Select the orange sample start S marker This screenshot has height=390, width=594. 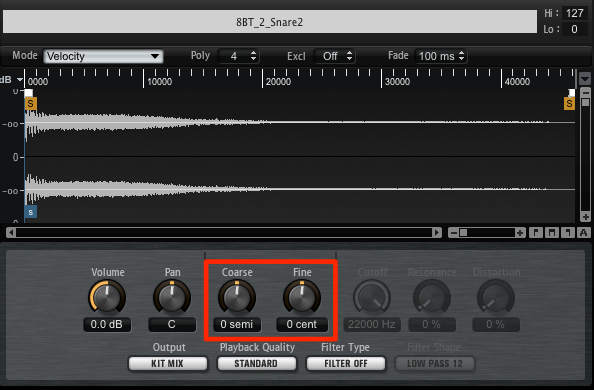pyautogui.click(x=31, y=103)
